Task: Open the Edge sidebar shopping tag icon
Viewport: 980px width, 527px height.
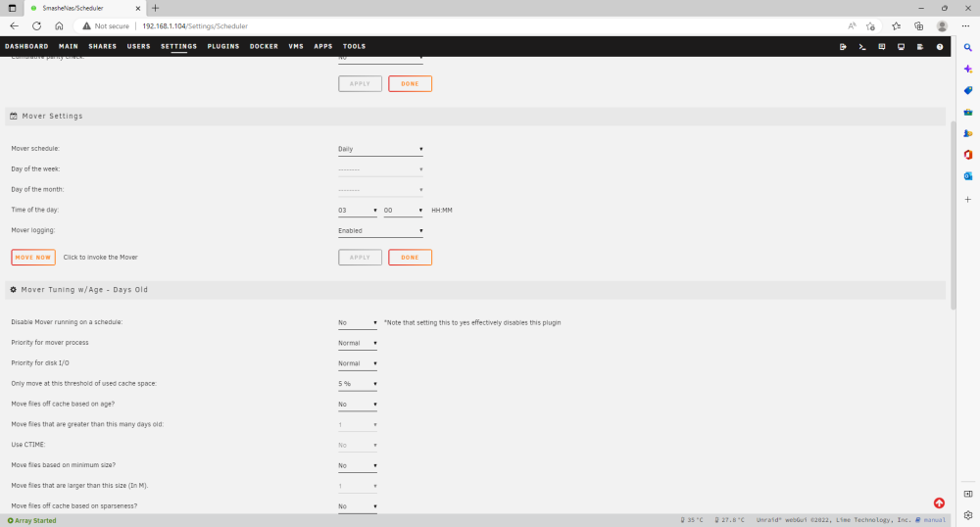Action: pyautogui.click(x=968, y=90)
